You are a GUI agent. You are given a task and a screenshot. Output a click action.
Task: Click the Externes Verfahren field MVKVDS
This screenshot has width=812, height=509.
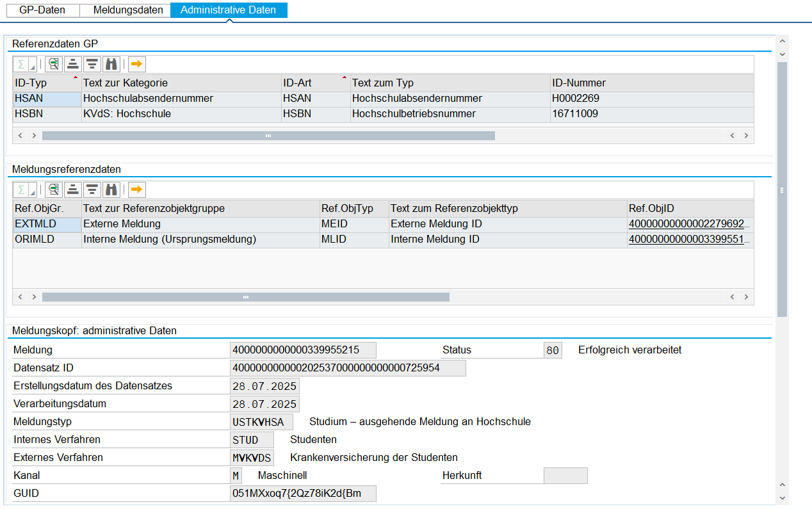pyautogui.click(x=252, y=458)
